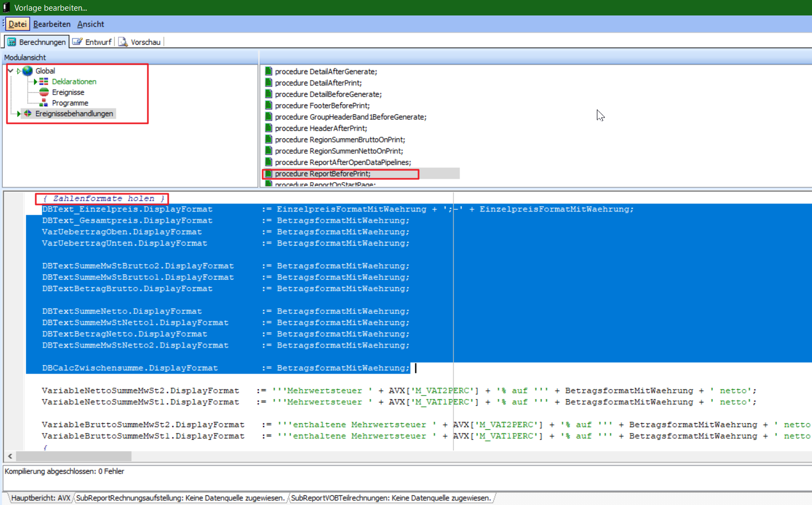
Task: Select Ereignisse tree item label
Action: pos(68,92)
